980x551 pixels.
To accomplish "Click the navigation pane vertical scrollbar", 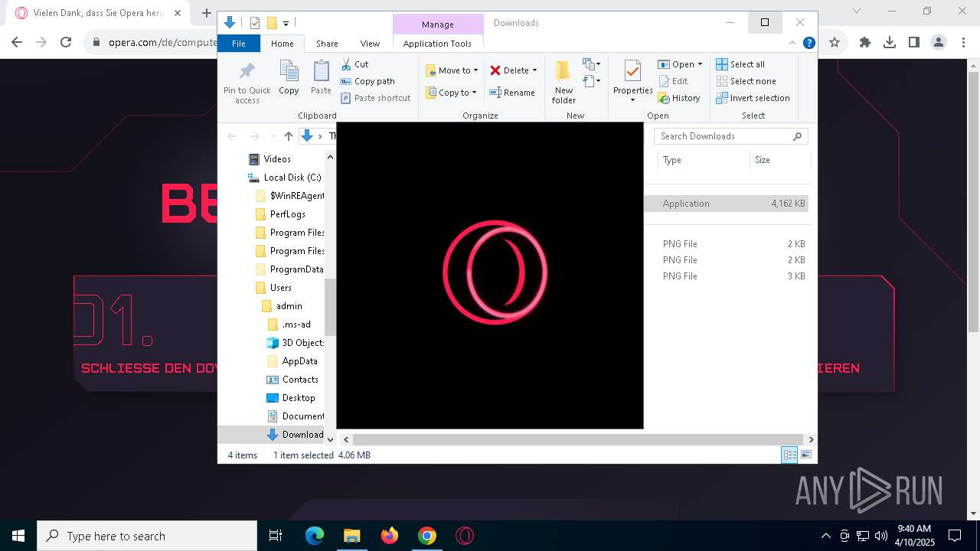I will tap(330, 306).
